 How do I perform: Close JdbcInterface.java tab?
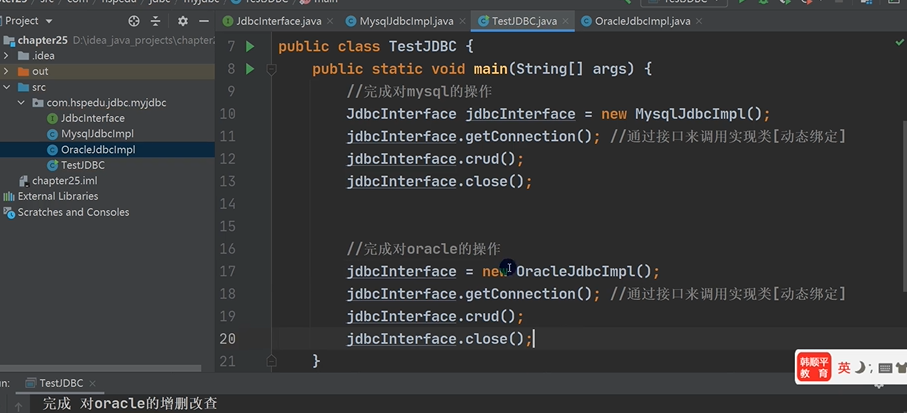pyautogui.click(x=330, y=21)
